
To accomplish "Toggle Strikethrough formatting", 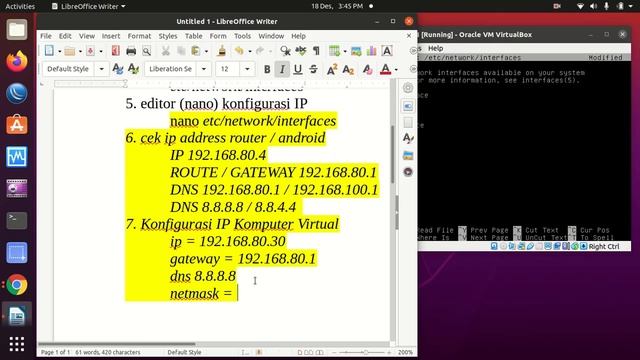I will tap(313, 69).
